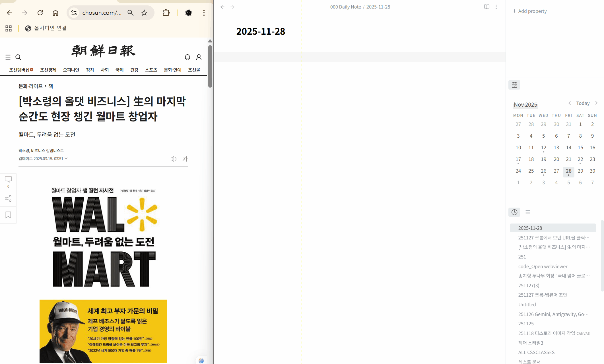Toggle reading view book icon in Obsidian
This screenshot has width=604, height=364.
click(x=487, y=7)
